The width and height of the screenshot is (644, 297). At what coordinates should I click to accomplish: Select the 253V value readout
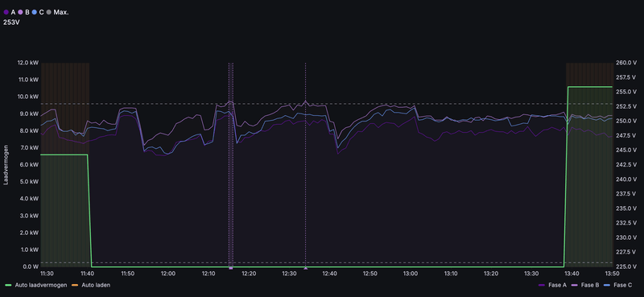point(11,23)
